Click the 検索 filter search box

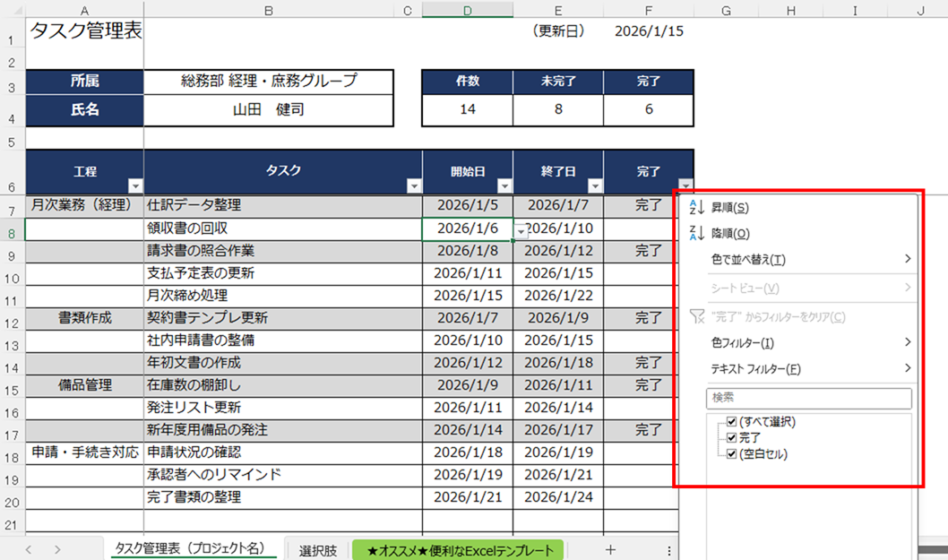click(808, 398)
